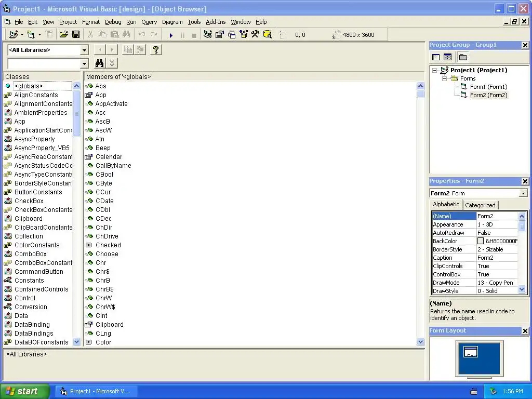Screen dimensions: 532x399
Task: Select the AppActivate member
Action: tap(111, 104)
